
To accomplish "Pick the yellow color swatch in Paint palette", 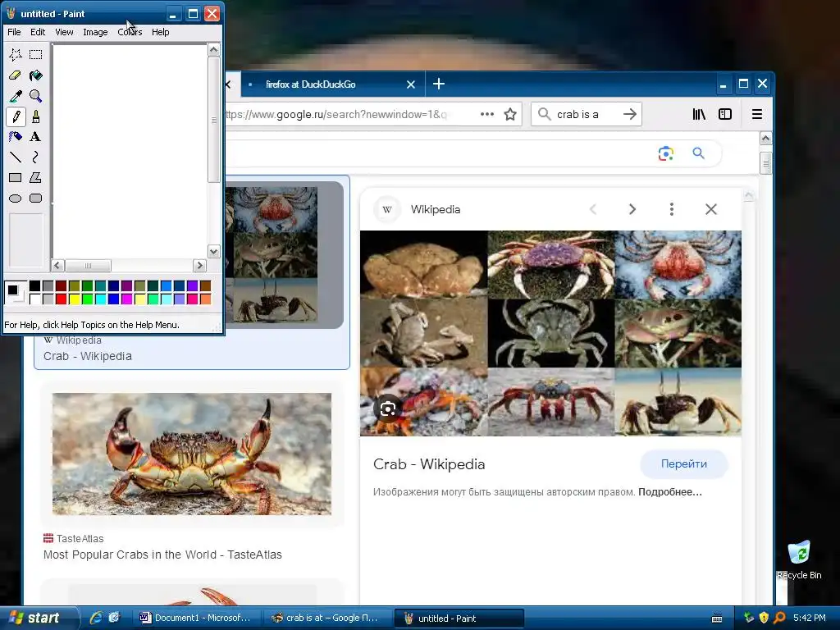I will coord(75,299).
